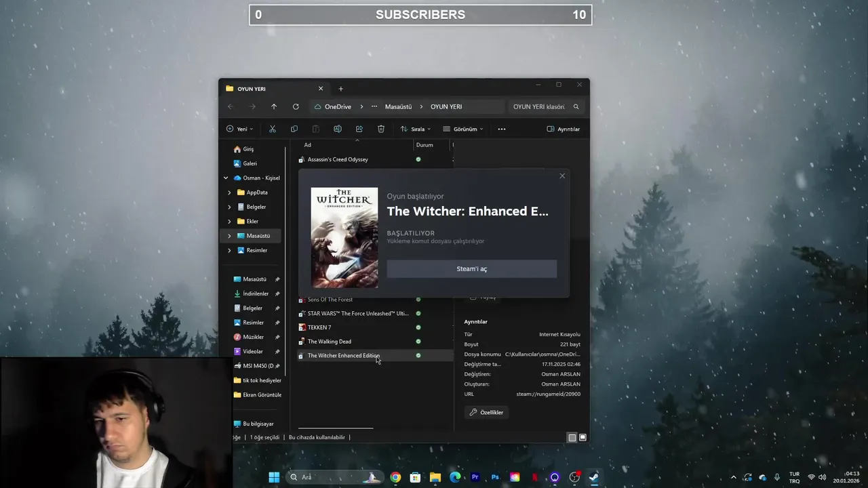The height and width of the screenshot is (488, 868).
Task: Open Microsoft Store from taskbar
Action: click(415, 477)
